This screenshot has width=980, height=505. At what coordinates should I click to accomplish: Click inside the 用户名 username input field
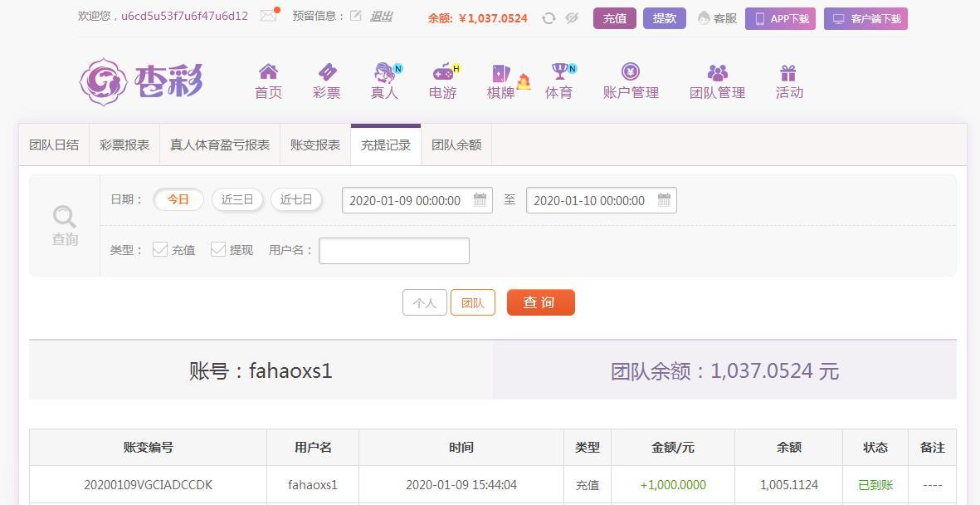click(393, 250)
